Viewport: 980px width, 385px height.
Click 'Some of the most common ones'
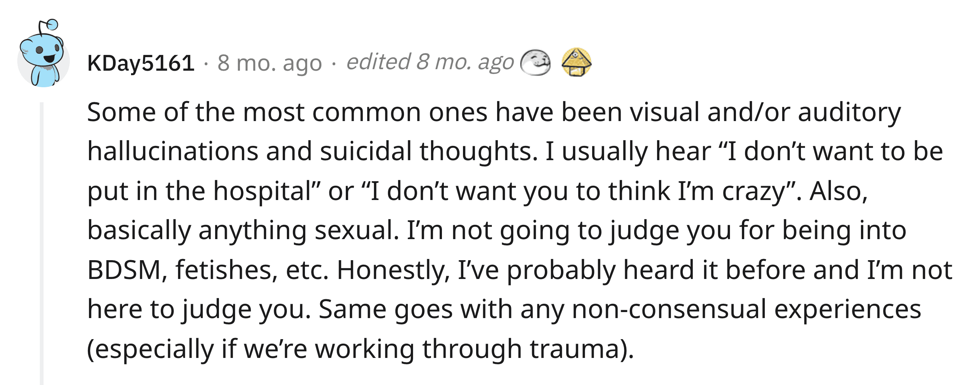(287, 112)
